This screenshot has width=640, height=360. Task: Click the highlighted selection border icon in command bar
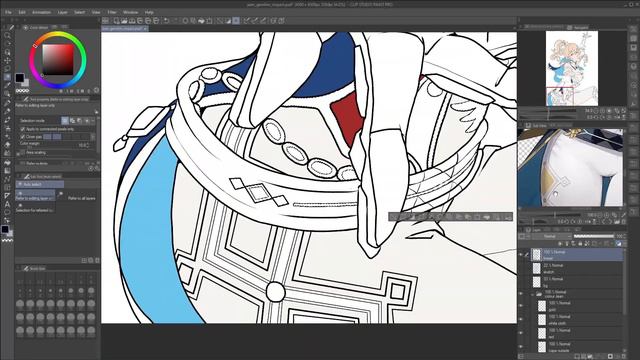click(236, 20)
